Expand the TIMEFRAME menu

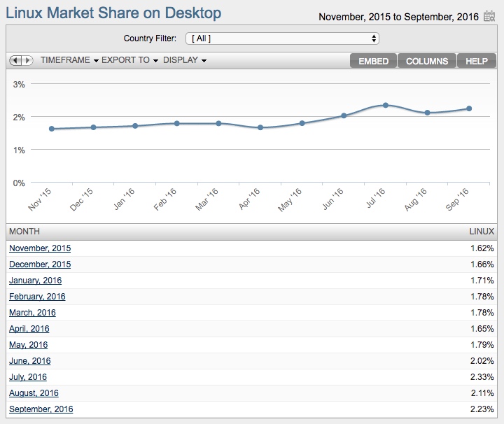coord(69,61)
